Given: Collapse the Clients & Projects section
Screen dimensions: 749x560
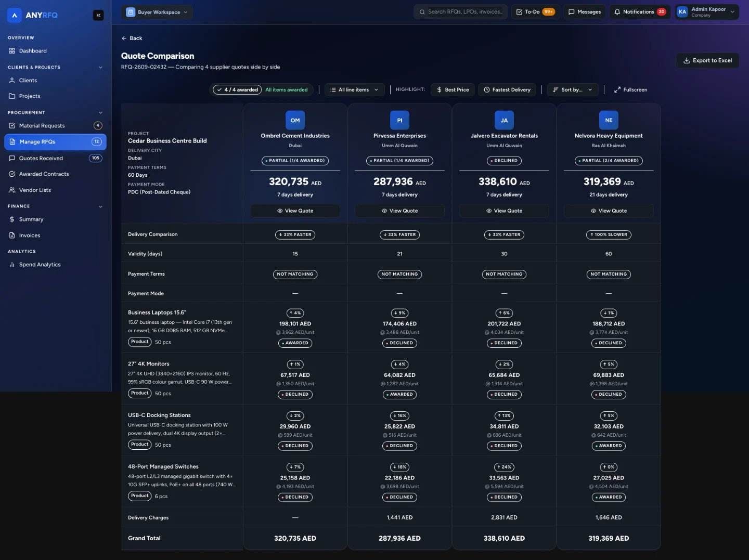Looking at the screenshot, I should click(x=100, y=68).
